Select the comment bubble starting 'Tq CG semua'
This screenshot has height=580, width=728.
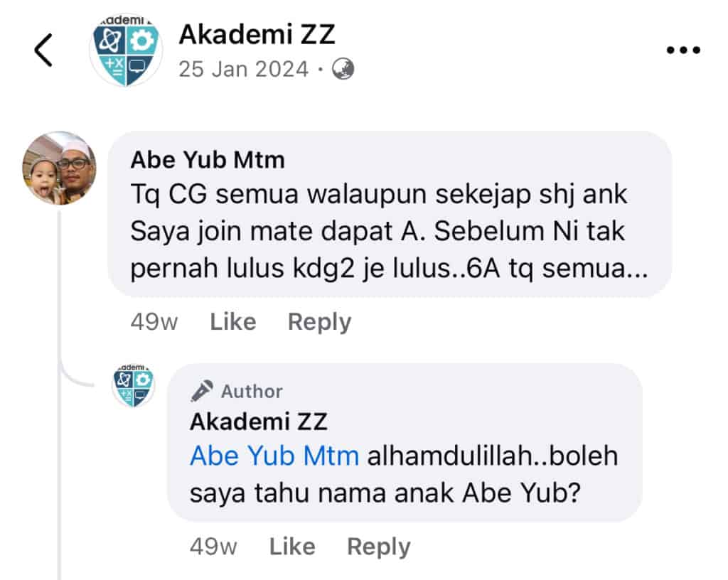tap(390, 215)
